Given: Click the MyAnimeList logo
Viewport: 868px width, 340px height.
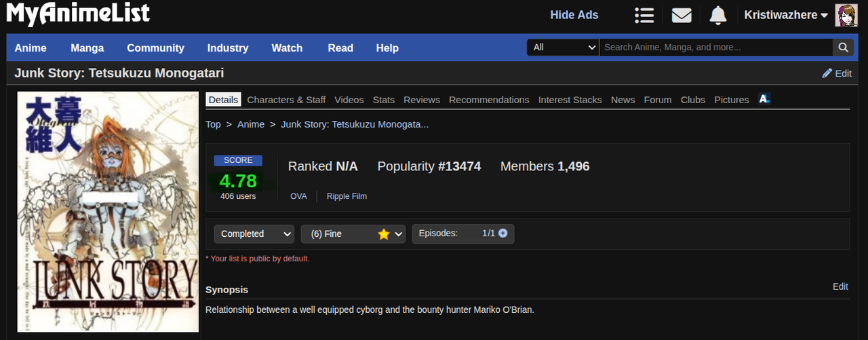Looking at the screenshot, I should tap(78, 14).
